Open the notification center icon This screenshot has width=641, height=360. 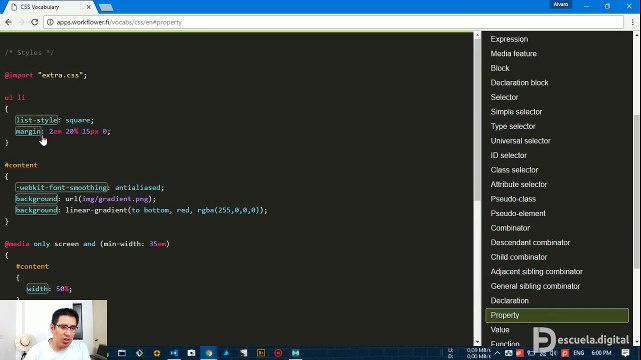click(625, 353)
